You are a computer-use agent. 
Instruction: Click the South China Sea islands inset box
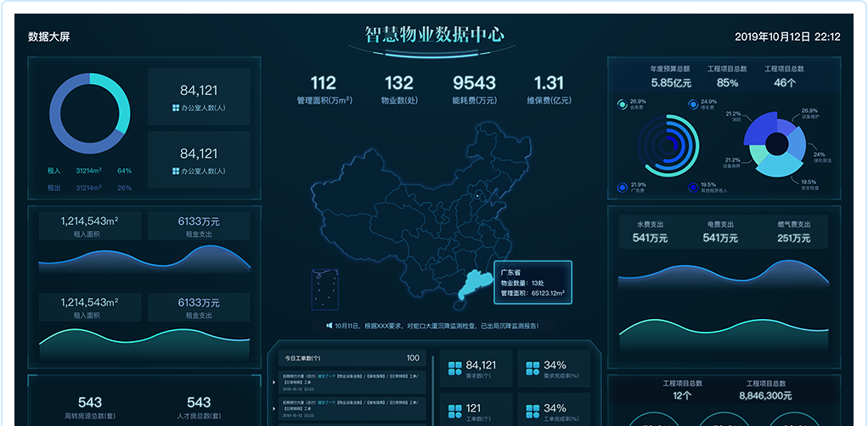click(x=324, y=290)
